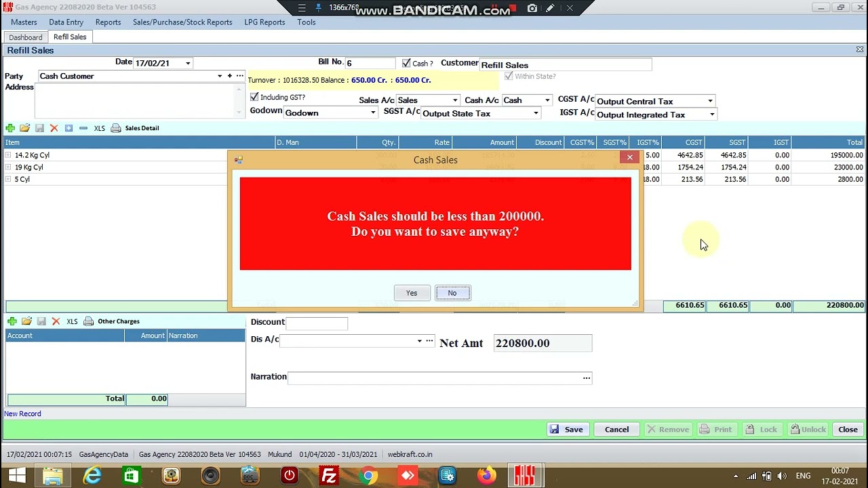Viewport: 868px width, 488px height.
Task: Switch to the Dashboard tab
Action: tap(26, 37)
